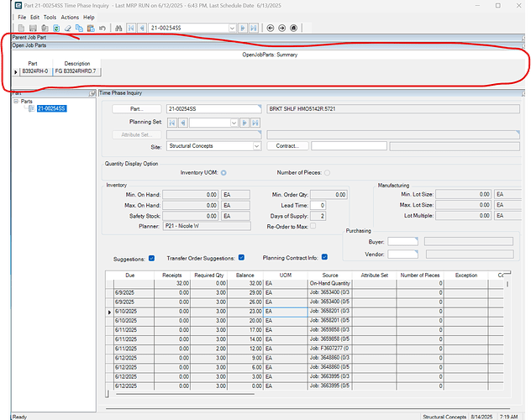Viewport: 531px width, 420px height.
Task: Go to next record in toolbar navigator
Action: point(243,28)
